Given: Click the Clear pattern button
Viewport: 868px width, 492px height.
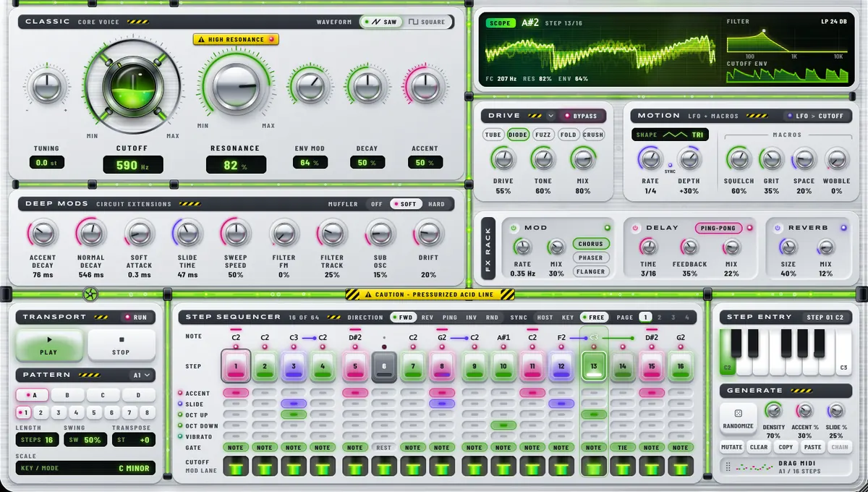Looking at the screenshot, I should click(x=759, y=447).
